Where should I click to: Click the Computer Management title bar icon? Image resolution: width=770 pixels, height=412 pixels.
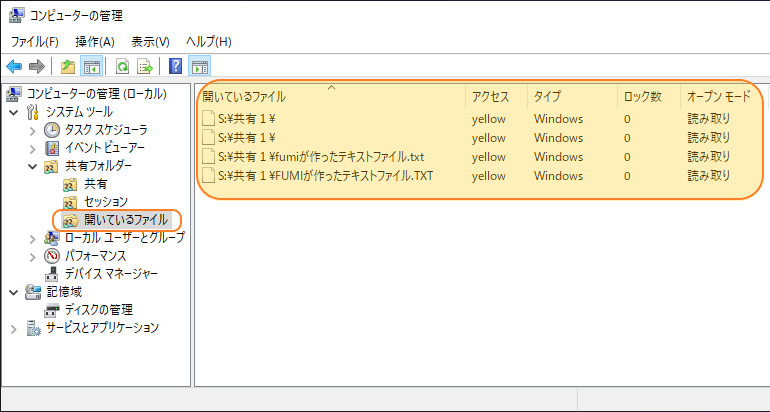(x=16, y=16)
